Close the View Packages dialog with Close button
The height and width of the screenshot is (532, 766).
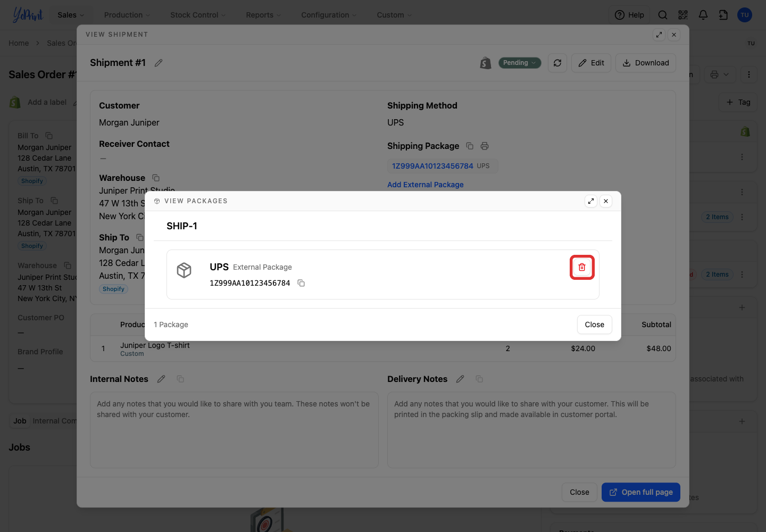click(595, 325)
